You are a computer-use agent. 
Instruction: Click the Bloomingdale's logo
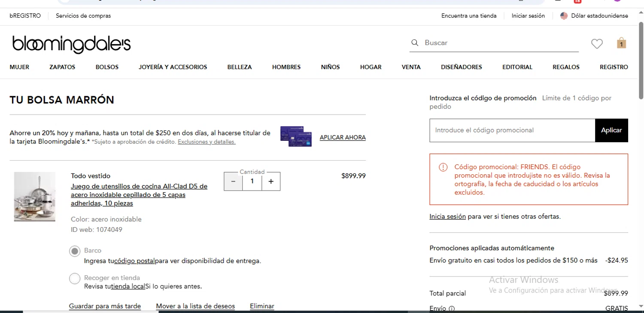click(x=71, y=44)
